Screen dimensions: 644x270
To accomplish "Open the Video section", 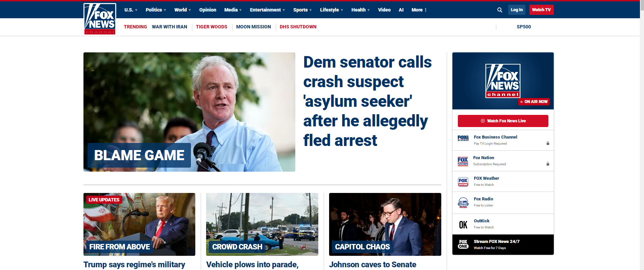I will tap(384, 10).
